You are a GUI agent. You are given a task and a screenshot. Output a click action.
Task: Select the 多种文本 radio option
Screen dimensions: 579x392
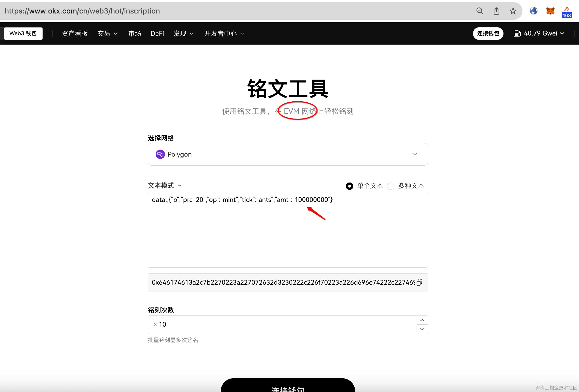tap(391, 186)
